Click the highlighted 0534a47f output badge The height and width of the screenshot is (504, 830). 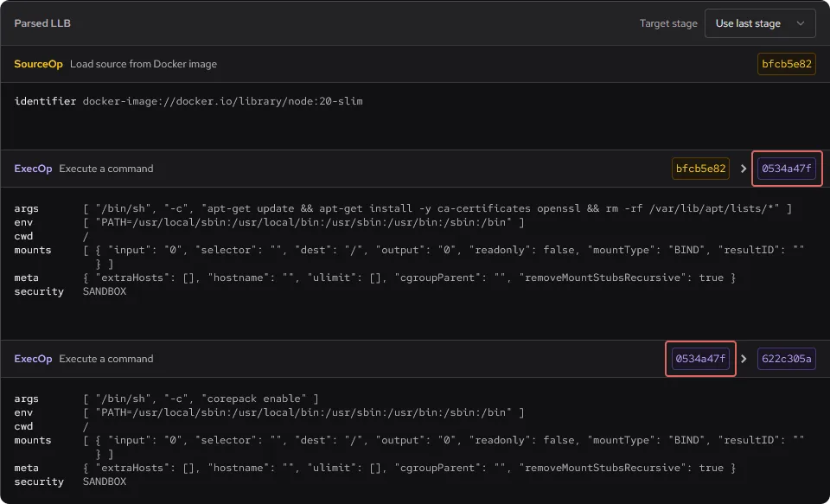click(787, 169)
